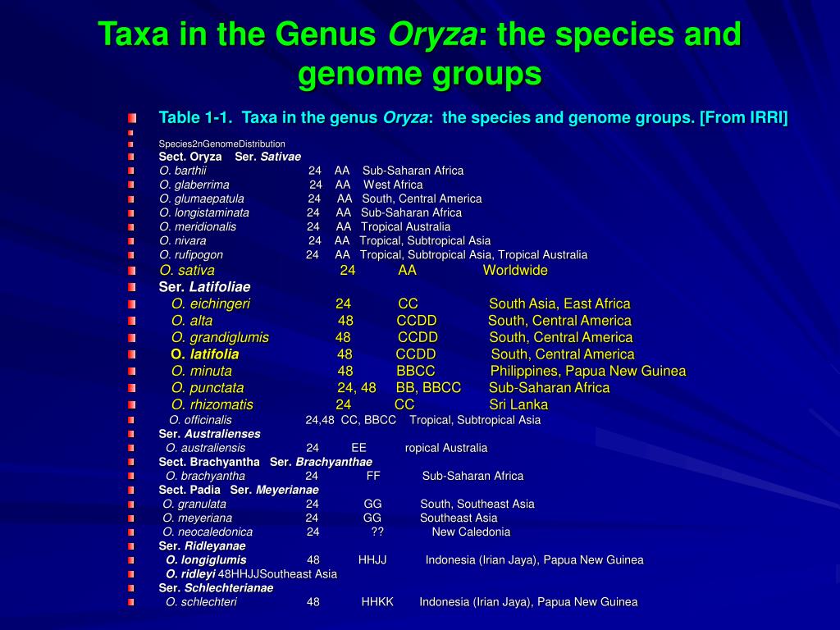840x630 pixels.
Task: Select 'HHKK' genome in O. schlechteri row
Action: 377,602
